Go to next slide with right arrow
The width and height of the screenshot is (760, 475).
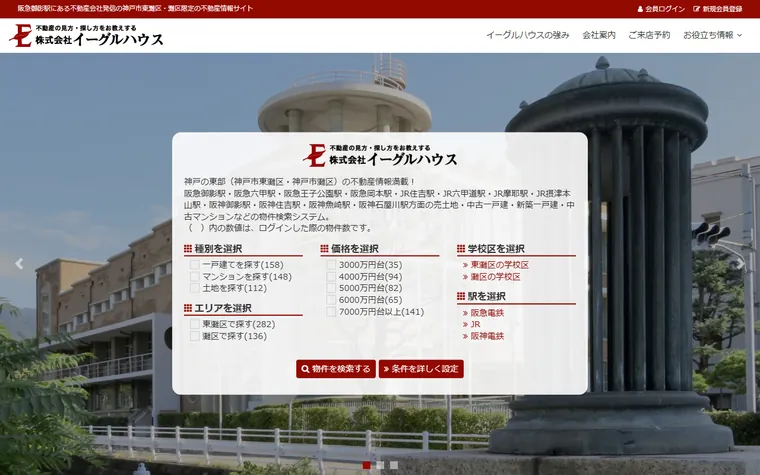click(741, 264)
